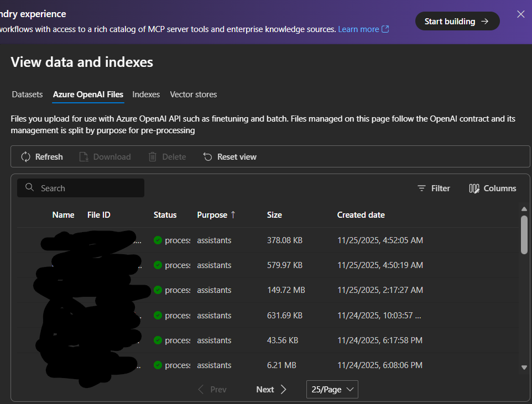532x404 pixels.
Task: Click green status check for 43.56 KB file
Action: pyautogui.click(x=158, y=340)
